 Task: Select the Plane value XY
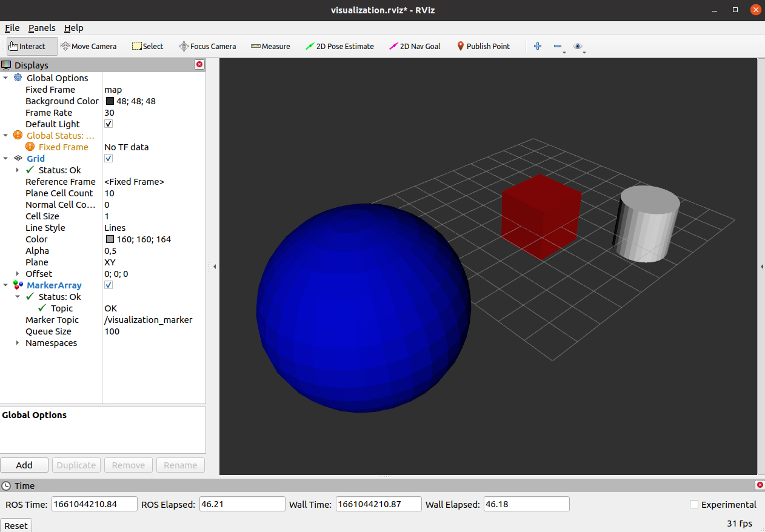coord(110,262)
